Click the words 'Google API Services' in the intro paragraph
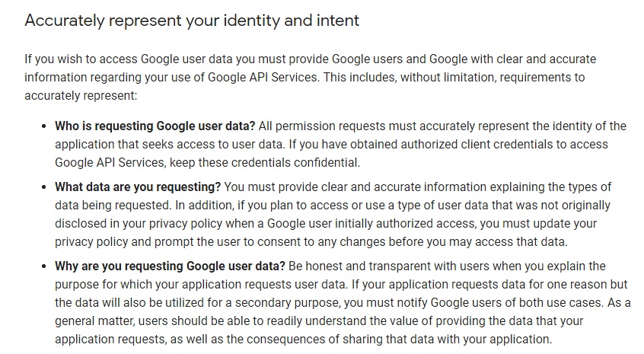This screenshot has height=354, width=644. tap(263, 77)
